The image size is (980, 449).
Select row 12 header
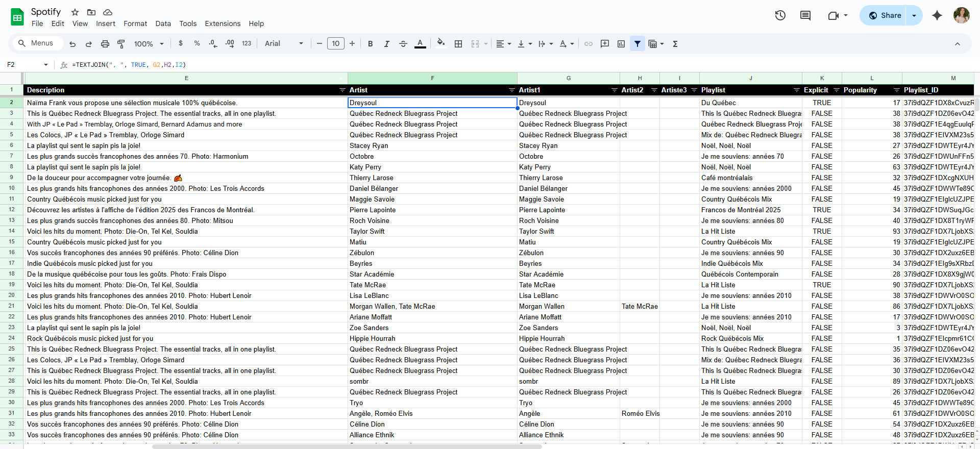[x=11, y=210]
